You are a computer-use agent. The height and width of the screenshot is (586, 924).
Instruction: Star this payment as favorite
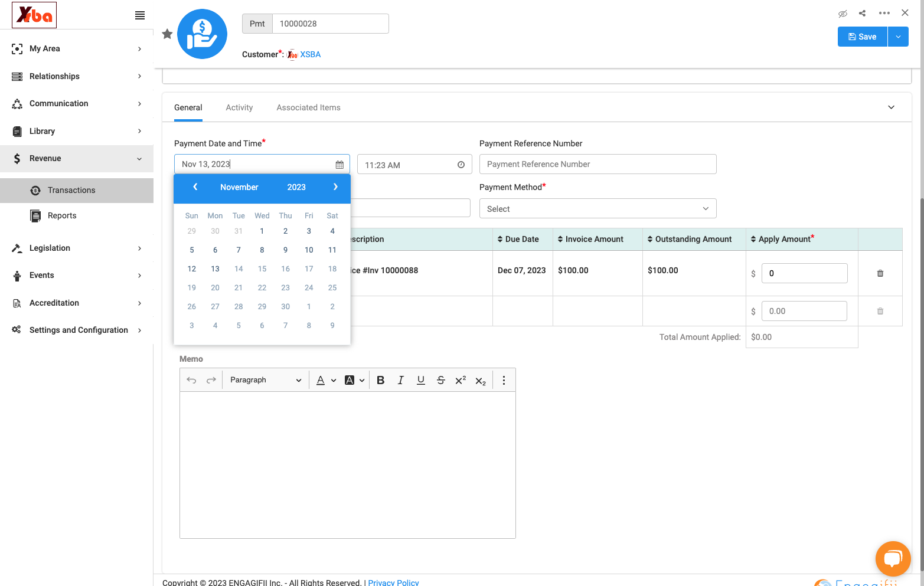[x=167, y=34]
